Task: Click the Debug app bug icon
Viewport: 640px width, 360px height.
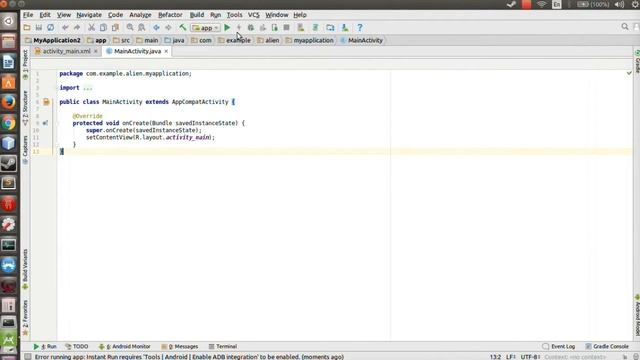Action: pyautogui.click(x=251, y=28)
